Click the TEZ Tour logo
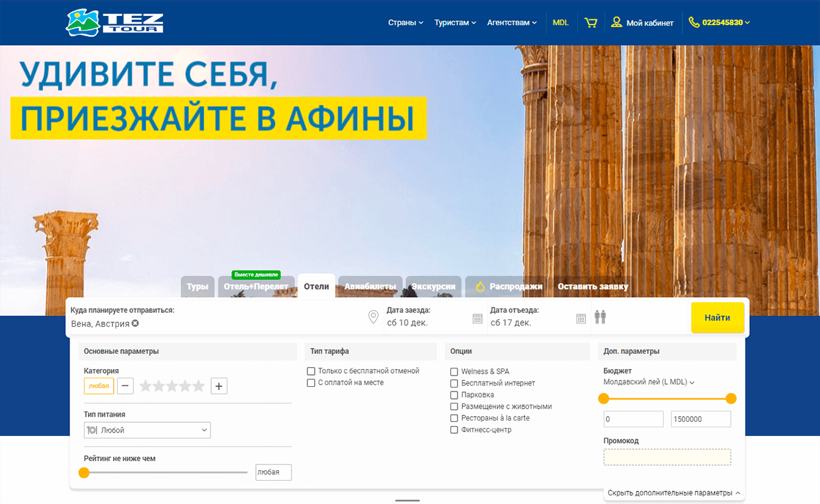 tap(114, 22)
